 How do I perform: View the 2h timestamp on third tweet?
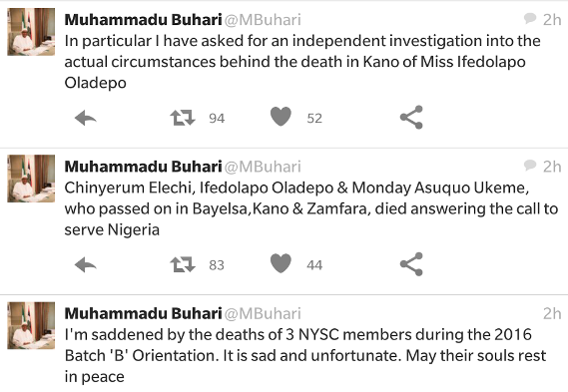pos(552,313)
